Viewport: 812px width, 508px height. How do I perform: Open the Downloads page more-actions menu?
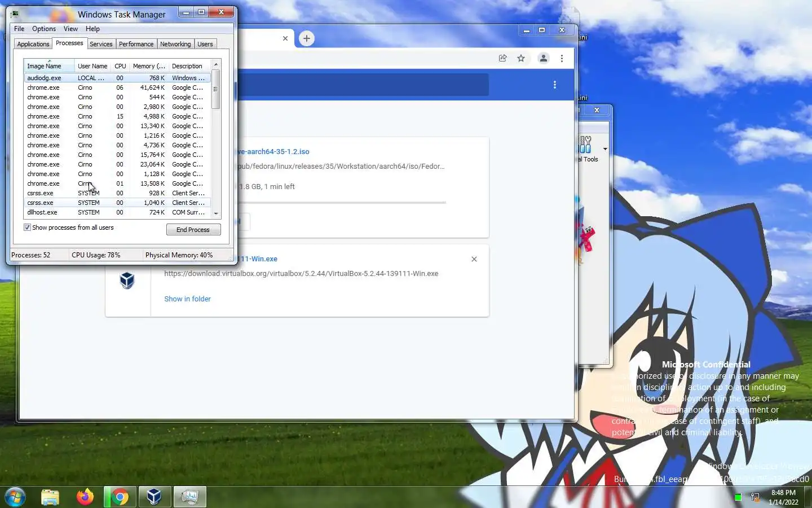[555, 85]
